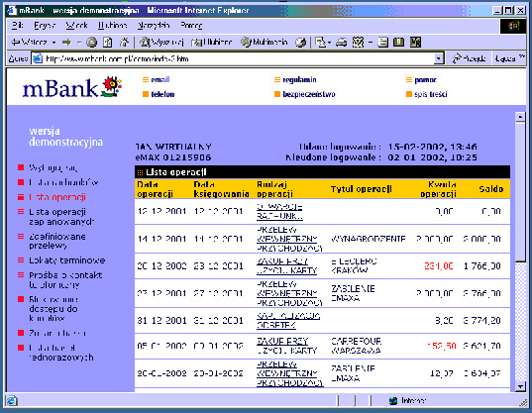Open ZAKUP PRZY UŻYCIU KARTY link, CARREFOUR row

coord(286,346)
